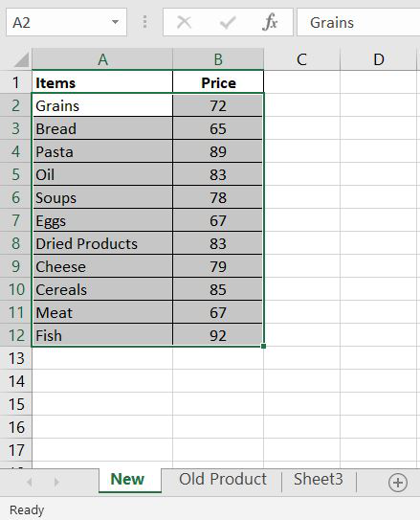
Task: Click the Insert Function fx icon
Action: click(270, 22)
